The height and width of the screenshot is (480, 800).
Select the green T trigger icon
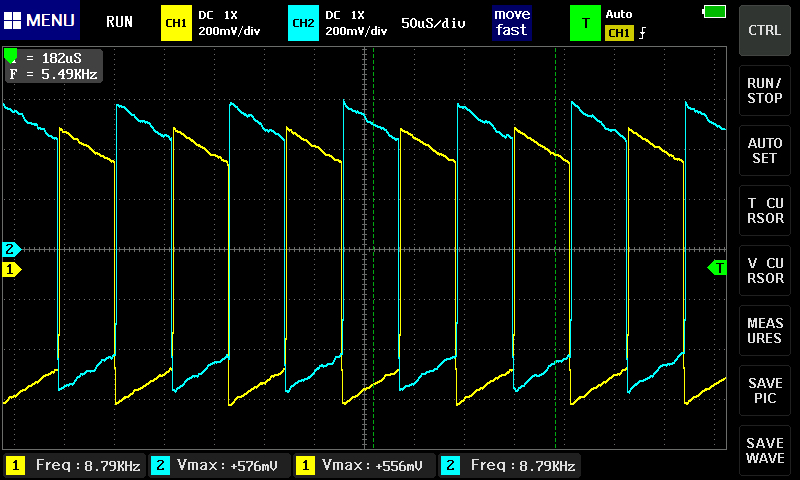(585, 22)
